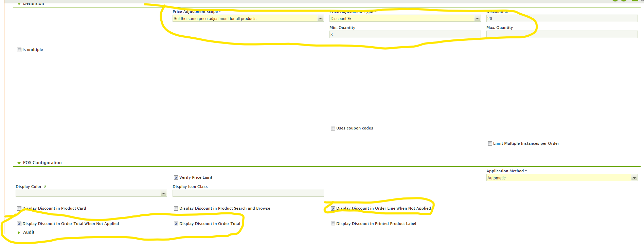This screenshot has width=644, height=245.
Task: Click the Discount % field containing 20
Action: [x=561, y=19]
